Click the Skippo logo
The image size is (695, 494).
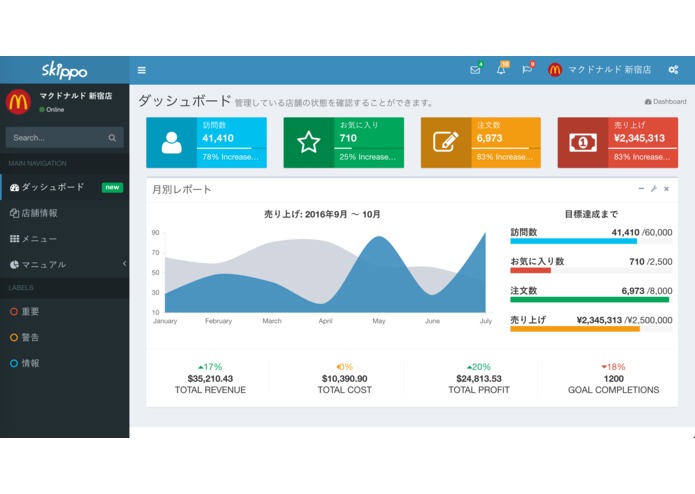[x=65, y=70]
